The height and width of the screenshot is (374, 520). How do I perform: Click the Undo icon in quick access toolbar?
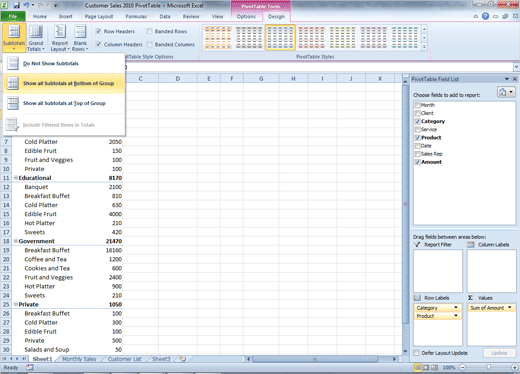[x=26, y=5]
